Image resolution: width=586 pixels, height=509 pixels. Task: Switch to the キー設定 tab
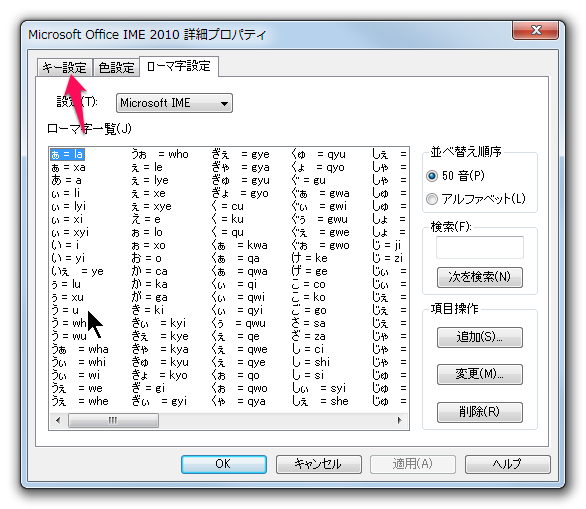[64, 68]
